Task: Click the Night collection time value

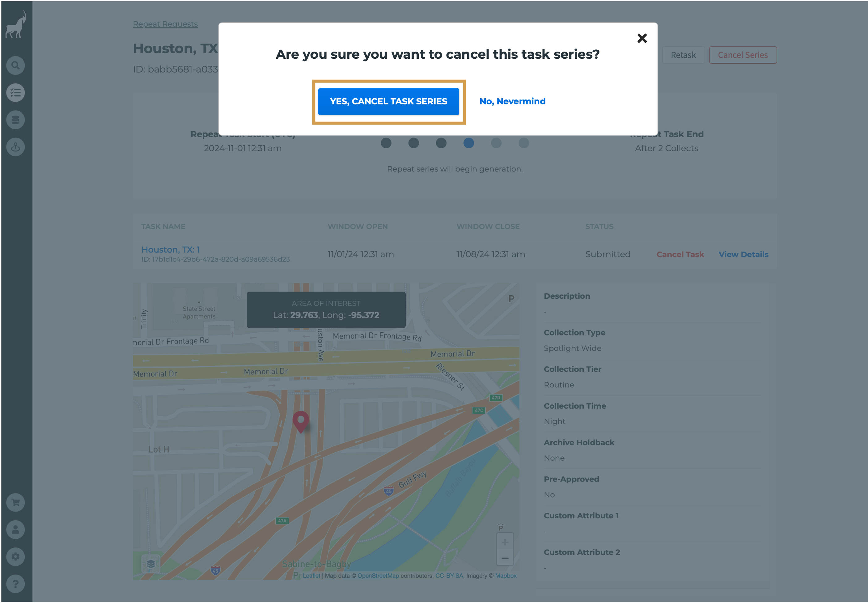Action: (x=554, y=421)
